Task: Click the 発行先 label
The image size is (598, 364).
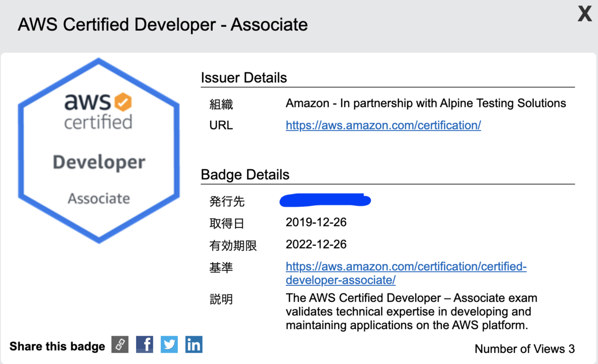Action: (x=227, y=202)
